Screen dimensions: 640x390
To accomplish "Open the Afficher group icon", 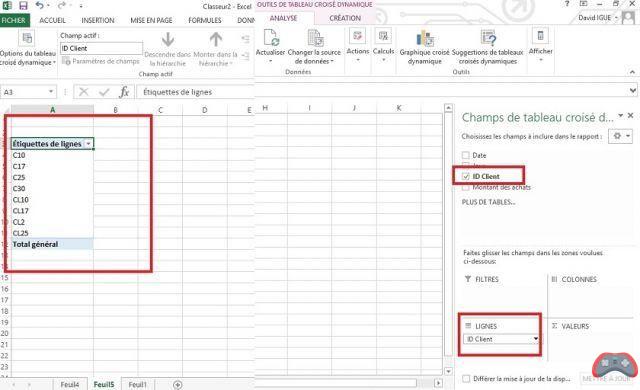I will 540,36.
